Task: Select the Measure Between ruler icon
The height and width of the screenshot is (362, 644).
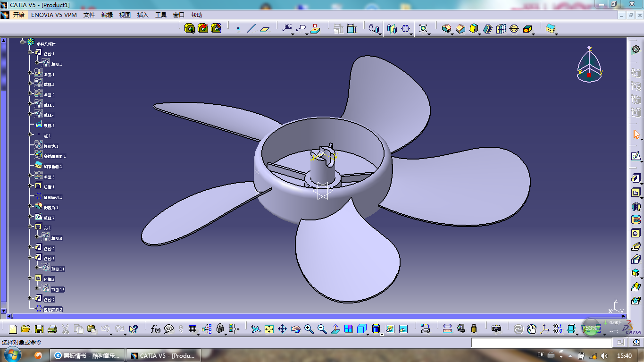Action: [x=448, y=329]
